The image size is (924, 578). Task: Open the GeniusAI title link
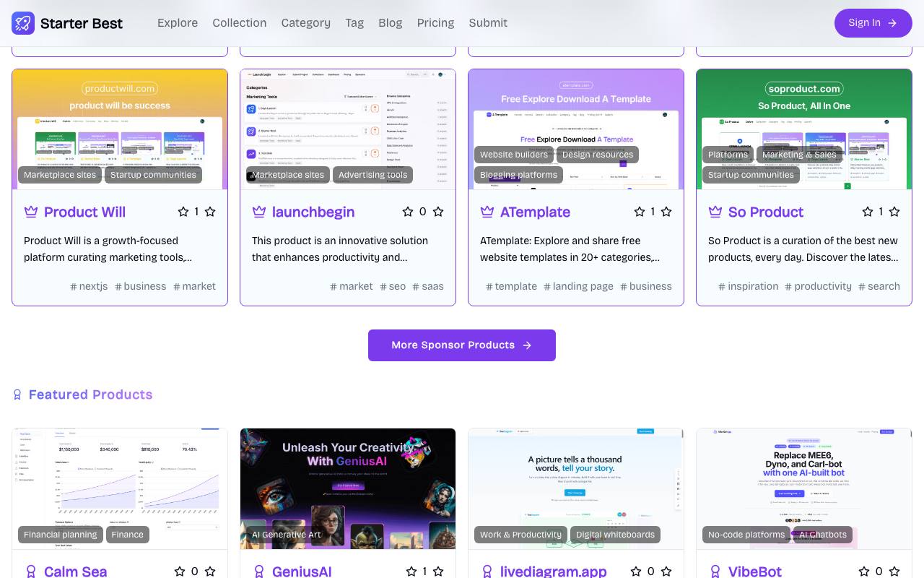pyautogui.click(x=302, y=571)
